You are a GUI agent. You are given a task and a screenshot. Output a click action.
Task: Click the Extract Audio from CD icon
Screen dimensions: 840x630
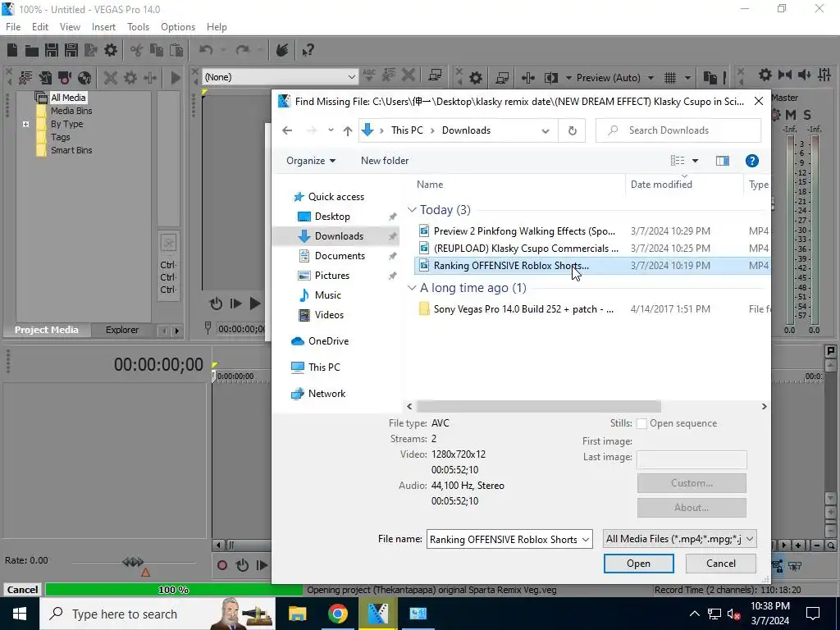click(84, 78)
